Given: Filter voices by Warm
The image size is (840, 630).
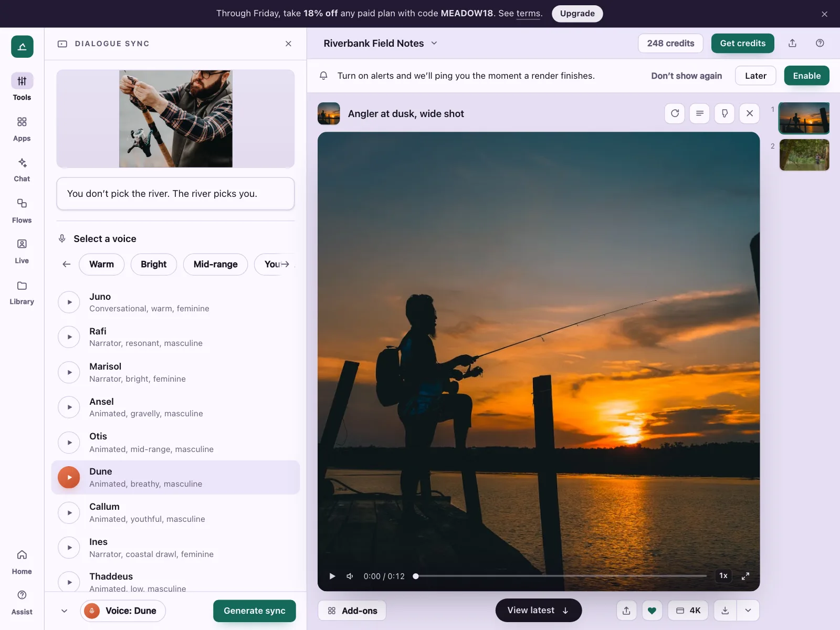Looking at the screenshot, I should coord(101,264).
